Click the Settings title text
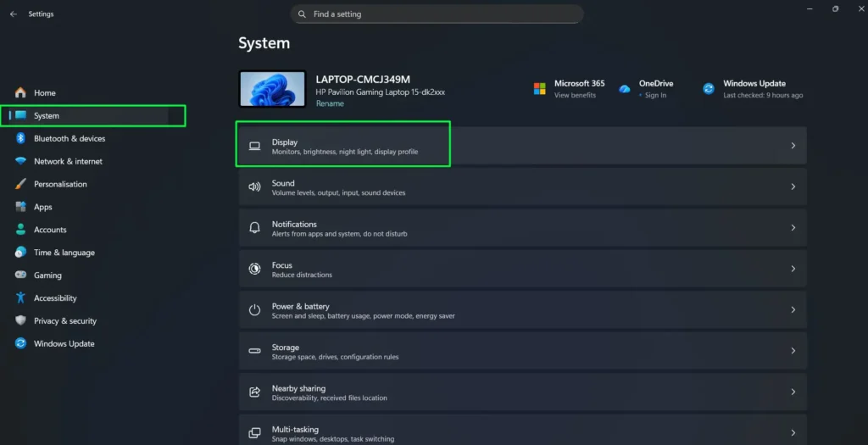The image size is (868, 445). coord(41,14)
